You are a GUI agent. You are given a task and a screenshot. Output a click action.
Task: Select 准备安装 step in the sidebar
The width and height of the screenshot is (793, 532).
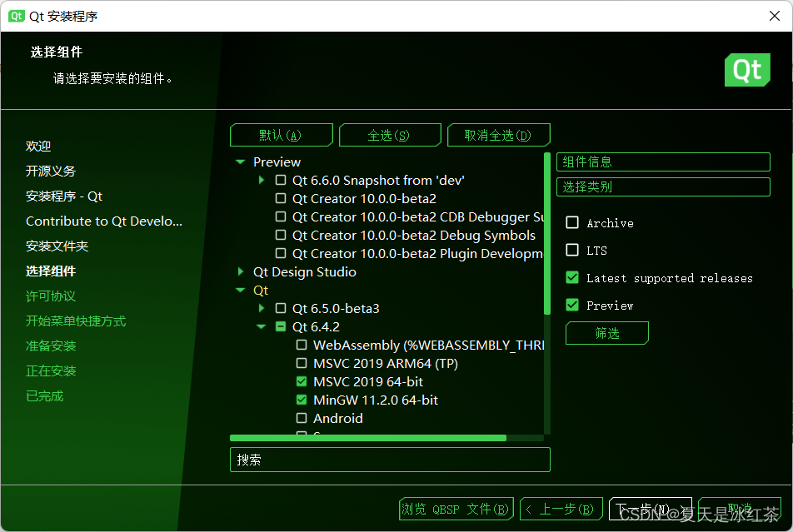click(51, 346)
